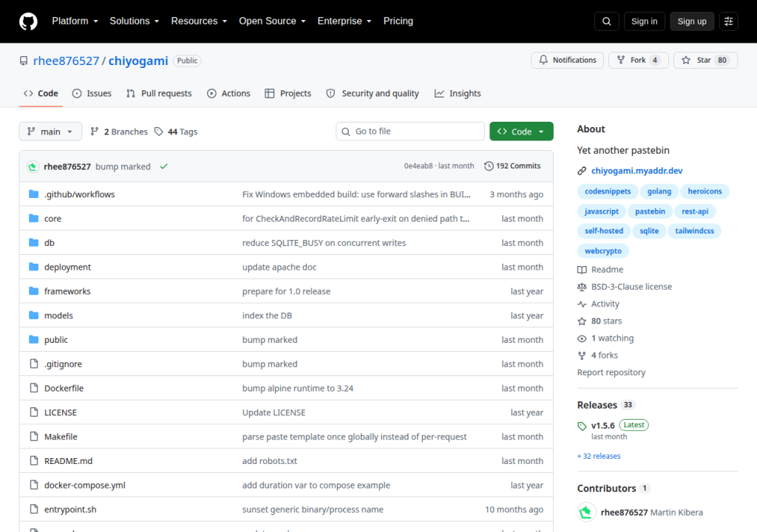Open the Pricing link
757x532 pixels.
(x=398, y=21)
